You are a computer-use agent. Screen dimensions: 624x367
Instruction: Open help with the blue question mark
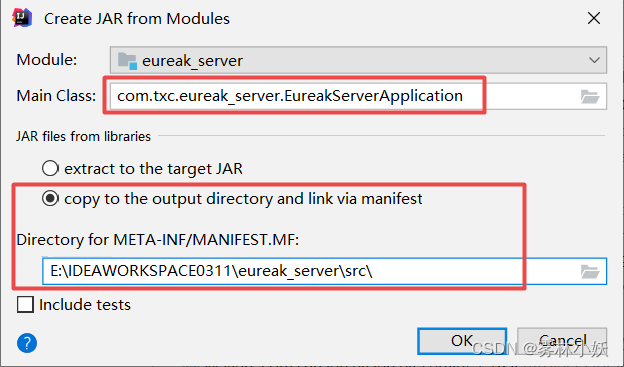27,343
